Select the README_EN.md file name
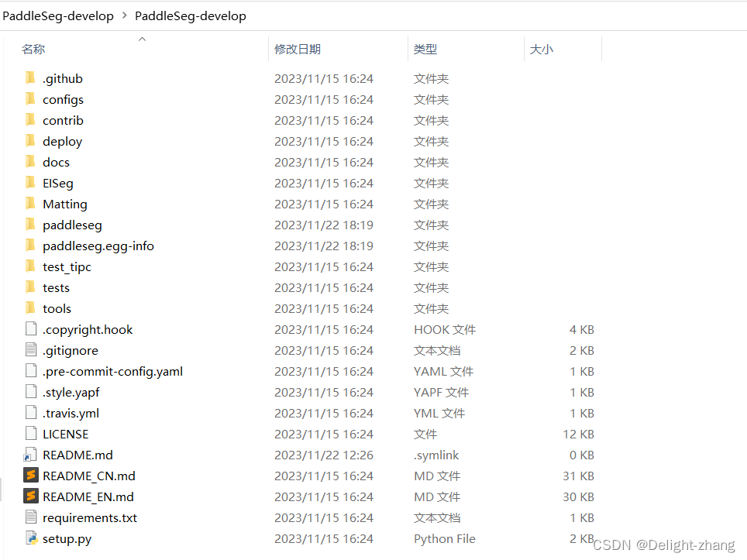The height and width of the screenshot is (560, 747). pos(88,497)
